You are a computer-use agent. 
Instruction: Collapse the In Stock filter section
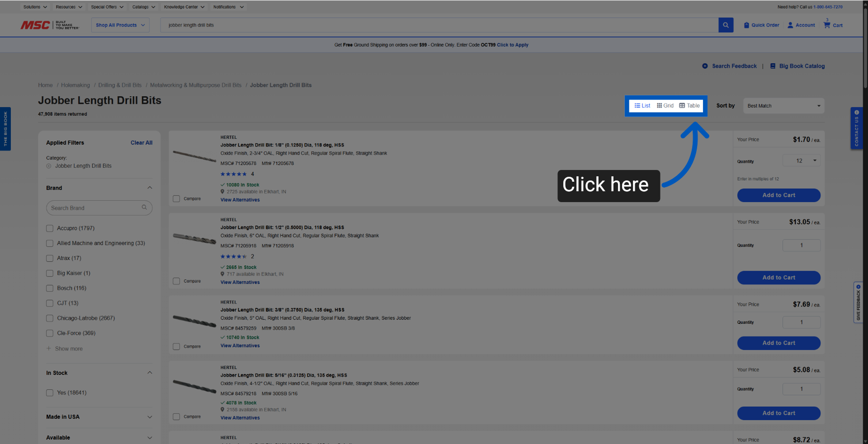(x=149, y=373)
